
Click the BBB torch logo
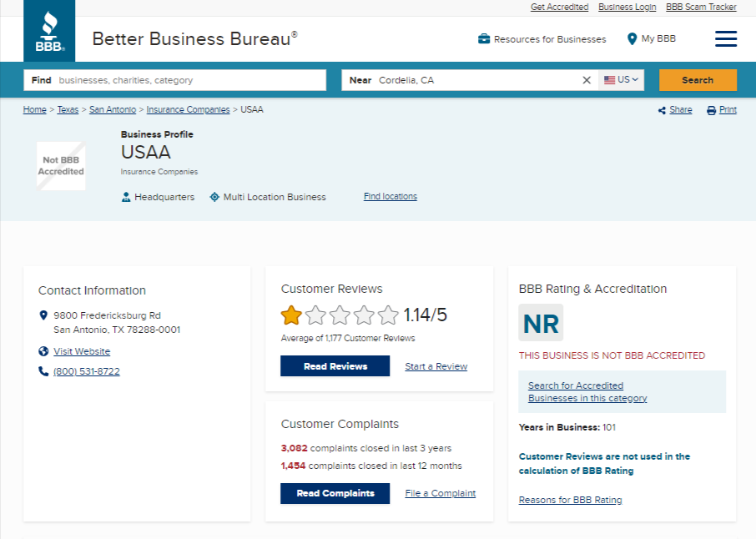(49, 31)
